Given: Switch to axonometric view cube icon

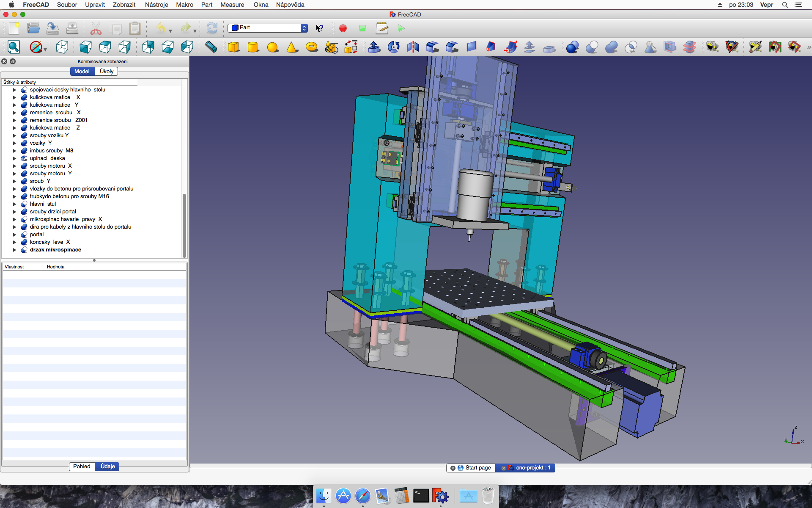Looking at the screenshot, I should tap(62, 47).
